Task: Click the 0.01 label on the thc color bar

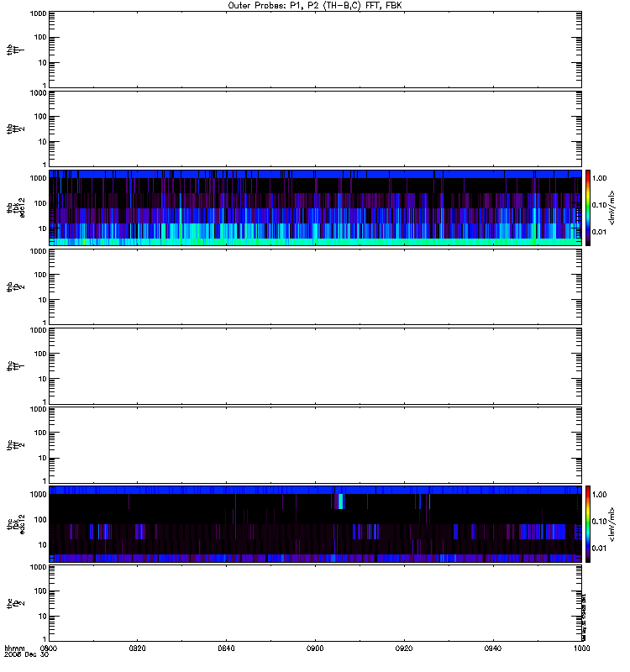Action: (x=599, y=549)
